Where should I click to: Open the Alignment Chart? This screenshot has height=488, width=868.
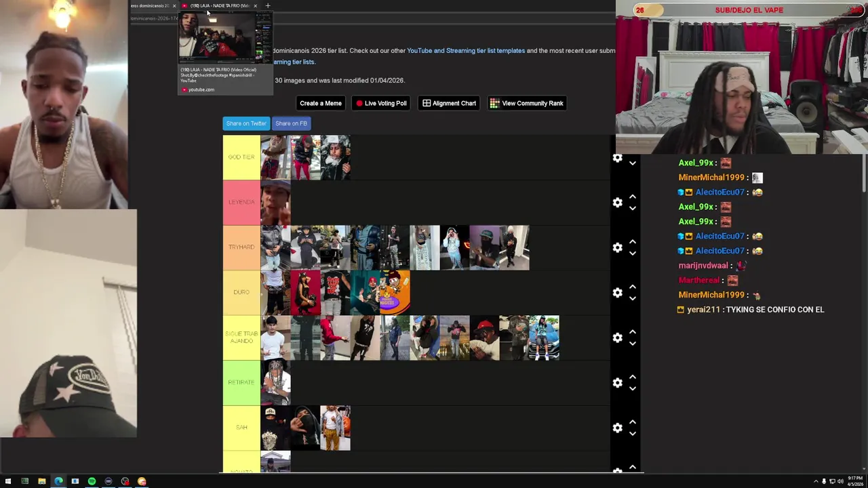point(449,103)
